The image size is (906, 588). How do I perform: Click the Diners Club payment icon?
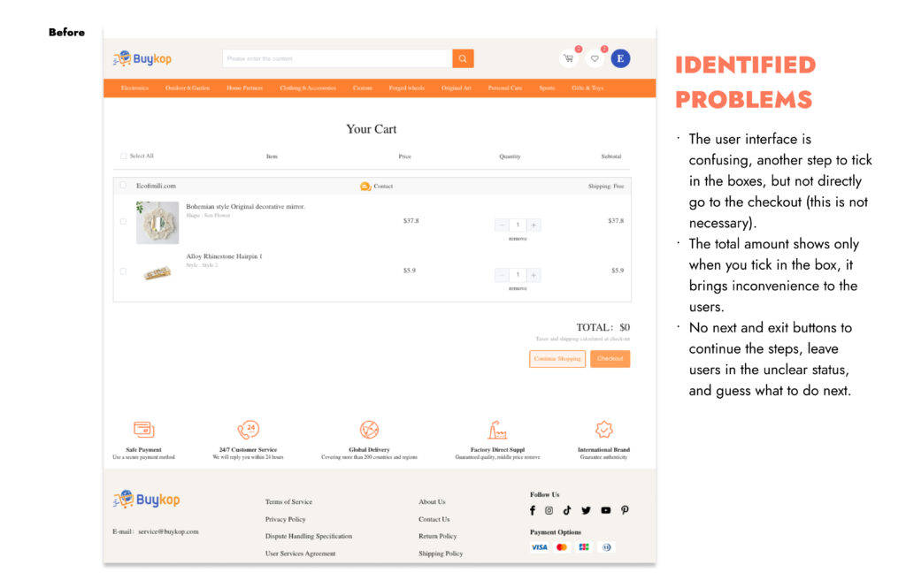point(606,547)
